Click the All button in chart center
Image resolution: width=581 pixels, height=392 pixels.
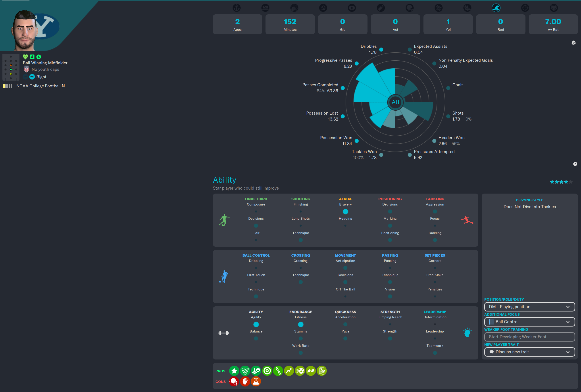point(395,102)
